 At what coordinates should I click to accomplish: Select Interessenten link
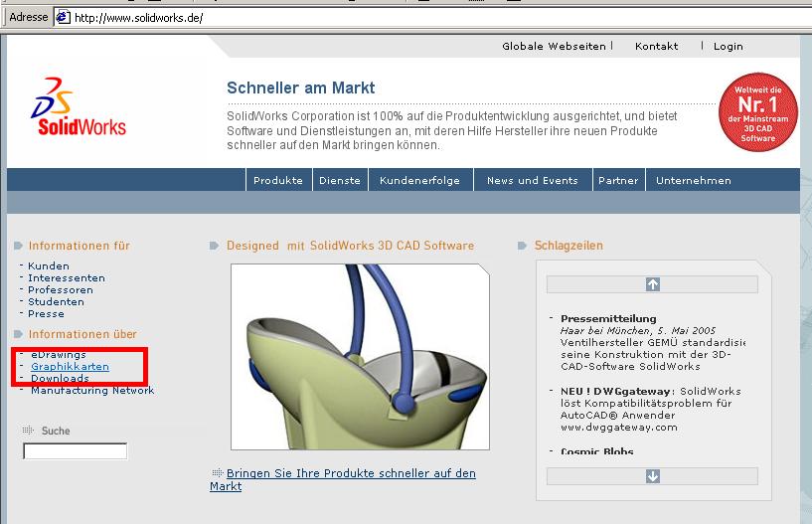click(x=67, y=277)
